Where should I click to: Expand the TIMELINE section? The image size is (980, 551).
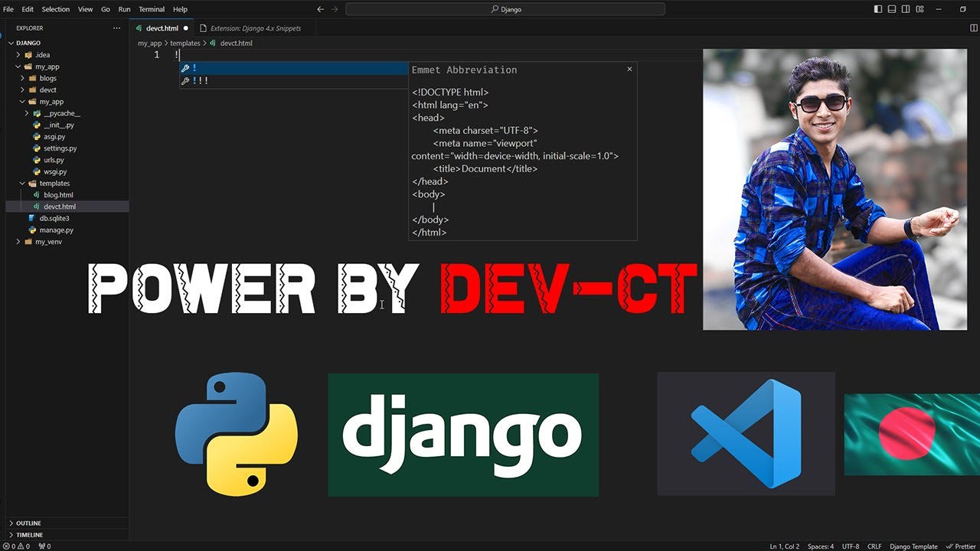[29, 535]
